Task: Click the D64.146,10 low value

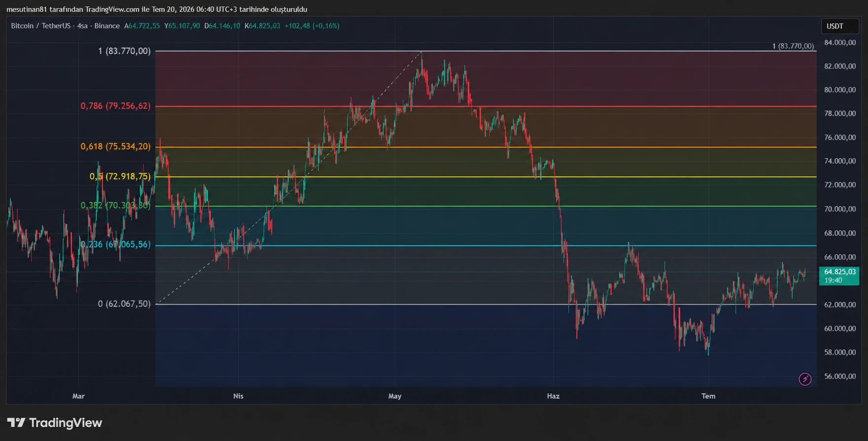Action: pyautogui.click(x=222, y=26)
